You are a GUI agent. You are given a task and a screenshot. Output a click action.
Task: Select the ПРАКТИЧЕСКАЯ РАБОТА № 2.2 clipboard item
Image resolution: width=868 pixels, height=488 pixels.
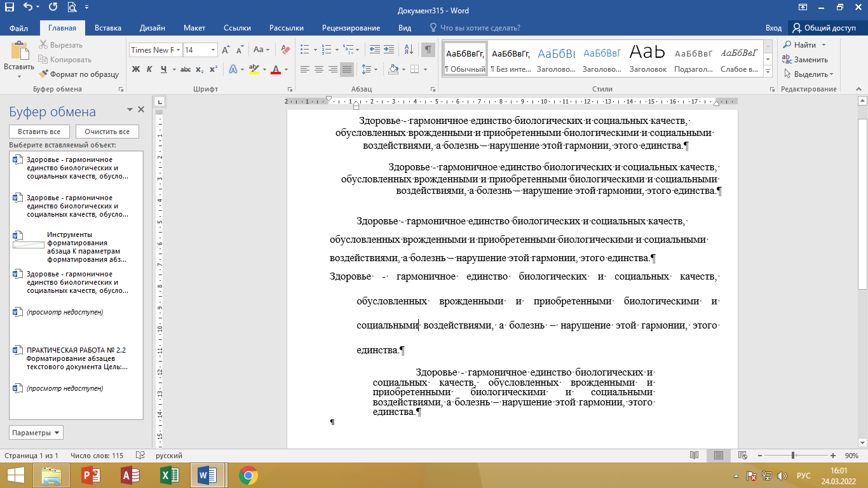[76, 358]
